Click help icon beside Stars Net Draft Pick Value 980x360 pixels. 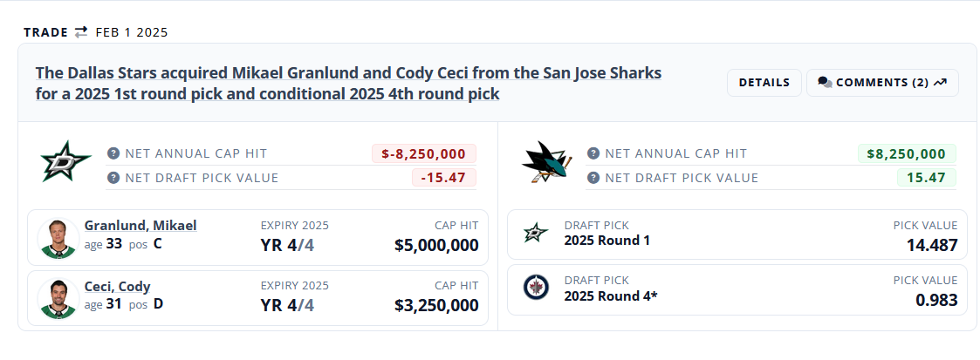click(x=113, y=178)
